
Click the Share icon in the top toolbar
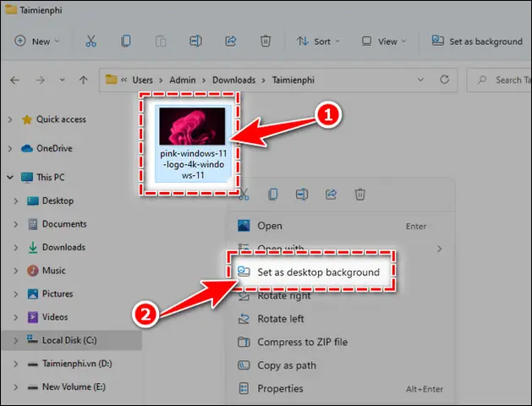[x=231, y=41]
